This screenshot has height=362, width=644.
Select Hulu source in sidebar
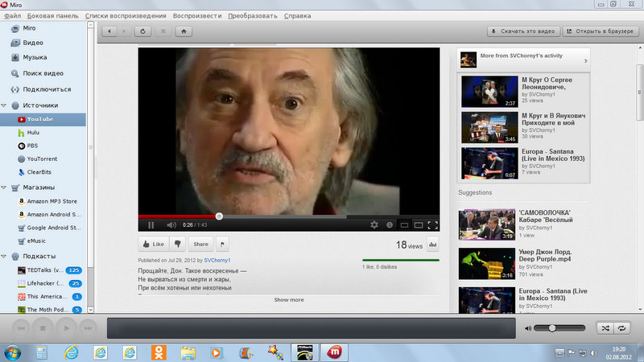pyautogui.click(x=43, y=133)
